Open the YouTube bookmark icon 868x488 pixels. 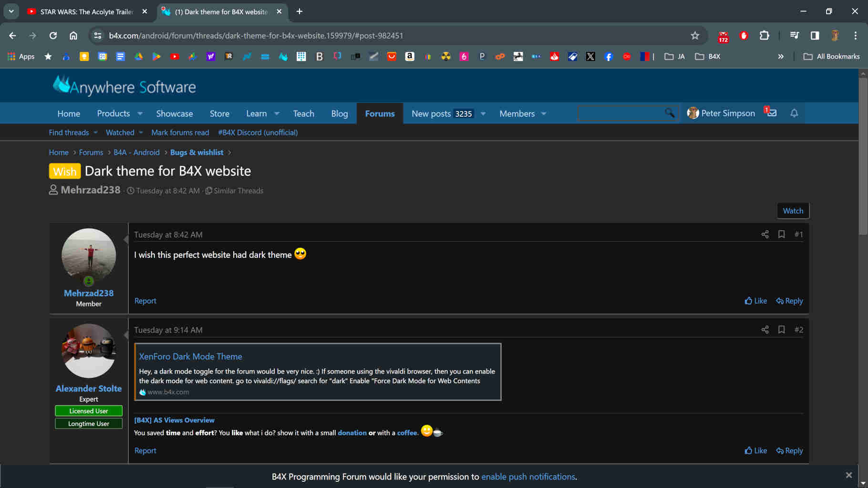point(175,56)
